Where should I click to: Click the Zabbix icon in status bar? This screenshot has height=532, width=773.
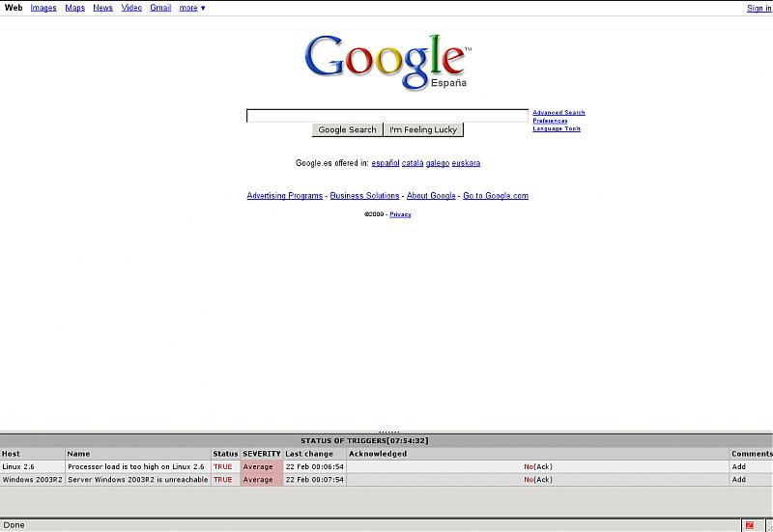click(x=750, y=525)
